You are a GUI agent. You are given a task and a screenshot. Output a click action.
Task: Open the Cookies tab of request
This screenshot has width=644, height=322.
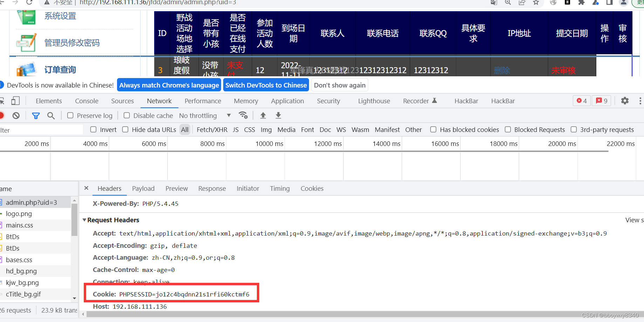[312, 188]
